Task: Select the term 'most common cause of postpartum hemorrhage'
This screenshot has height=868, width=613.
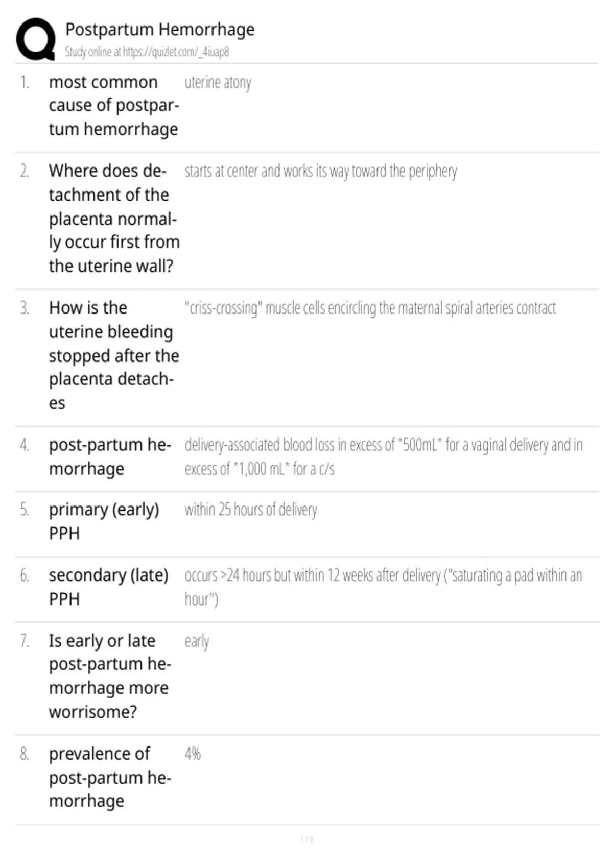Action: [x=113, y=106]
